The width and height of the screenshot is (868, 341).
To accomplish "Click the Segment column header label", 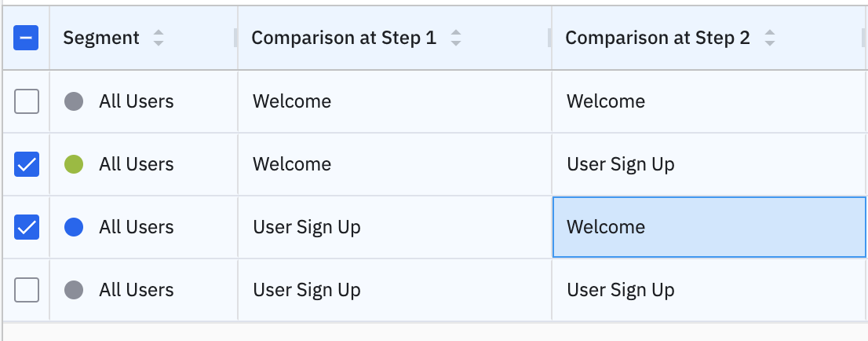I will [x=101, y=38].
